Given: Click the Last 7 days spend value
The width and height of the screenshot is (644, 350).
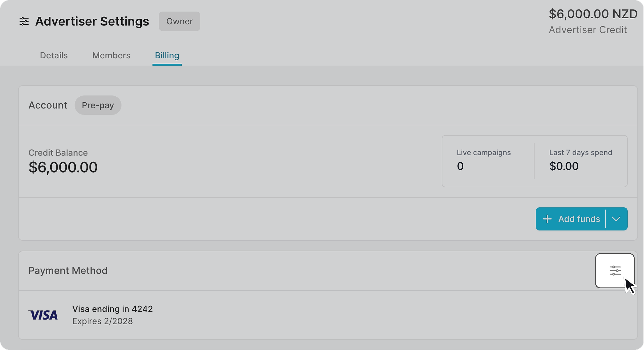Looking at the screenshot, I should click(564, 166).
